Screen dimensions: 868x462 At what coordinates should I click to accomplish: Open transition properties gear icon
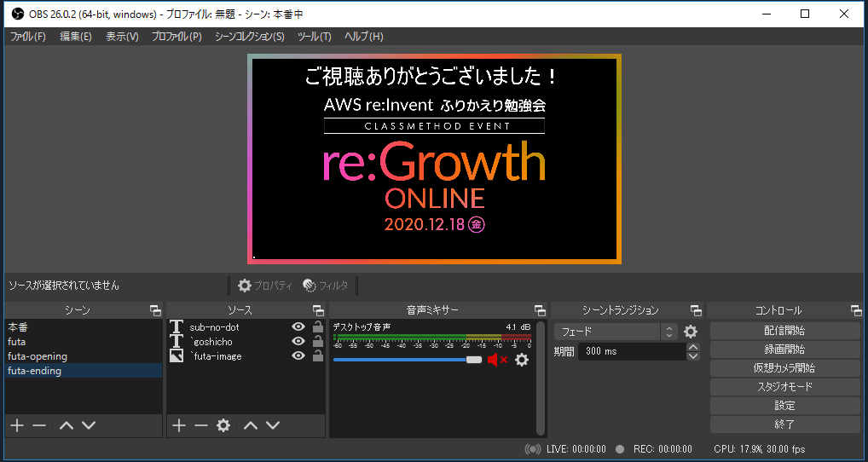tap(691, 332)
